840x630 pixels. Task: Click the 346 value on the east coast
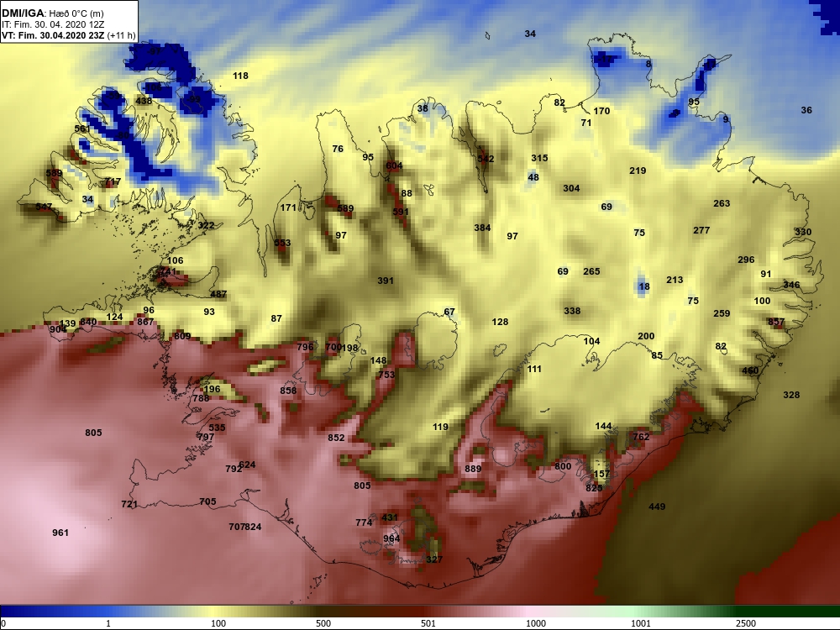(x=792, y=285)
